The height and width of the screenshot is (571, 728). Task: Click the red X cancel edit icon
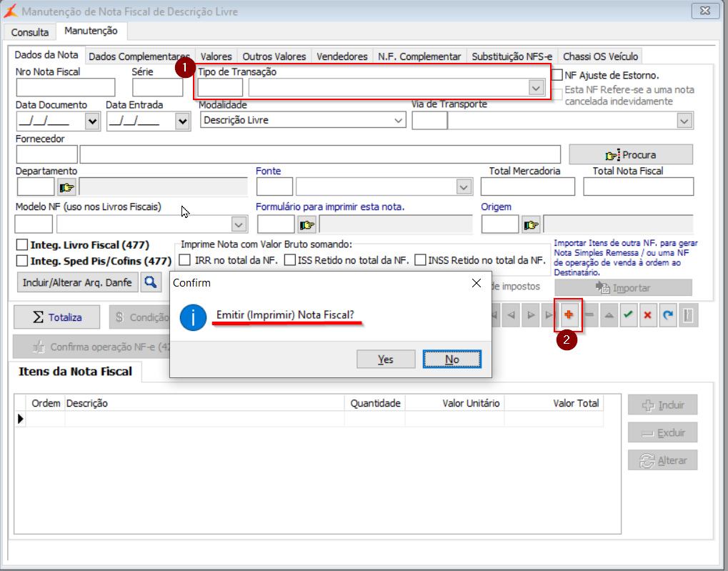click(x=648, y=315)
